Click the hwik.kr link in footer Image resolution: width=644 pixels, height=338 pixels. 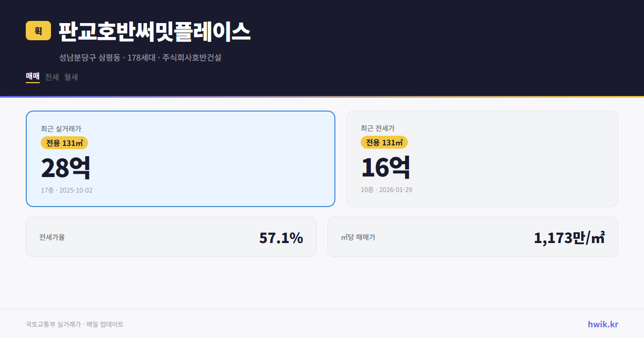[602, 324]
